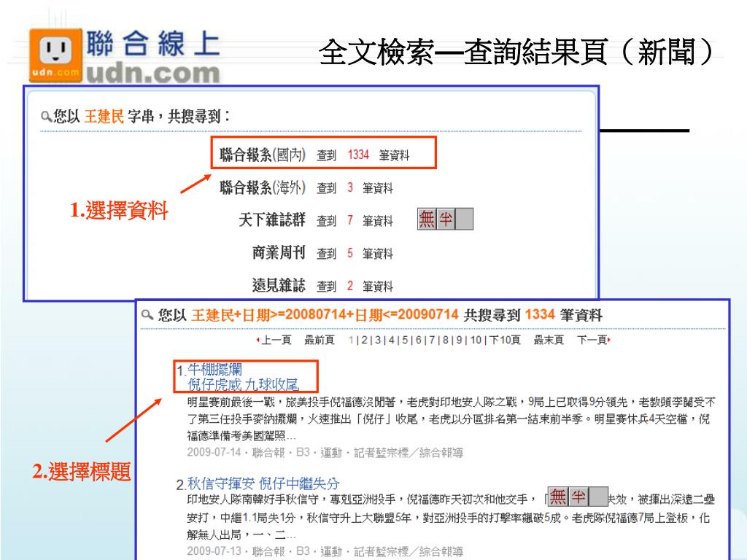
Task: Jump to 最前頁 first page
Action: tap(320, 340)
